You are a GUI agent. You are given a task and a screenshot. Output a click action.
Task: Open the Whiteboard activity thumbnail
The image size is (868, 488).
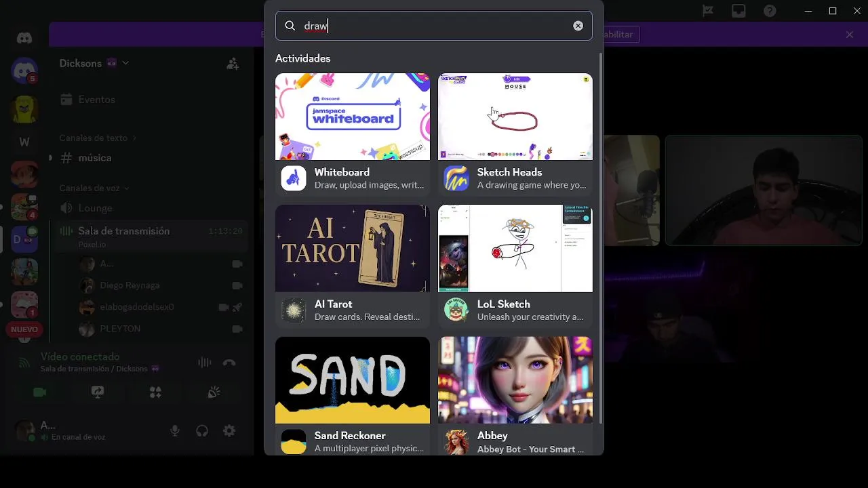pyautogui.click(x=352, y=117)
